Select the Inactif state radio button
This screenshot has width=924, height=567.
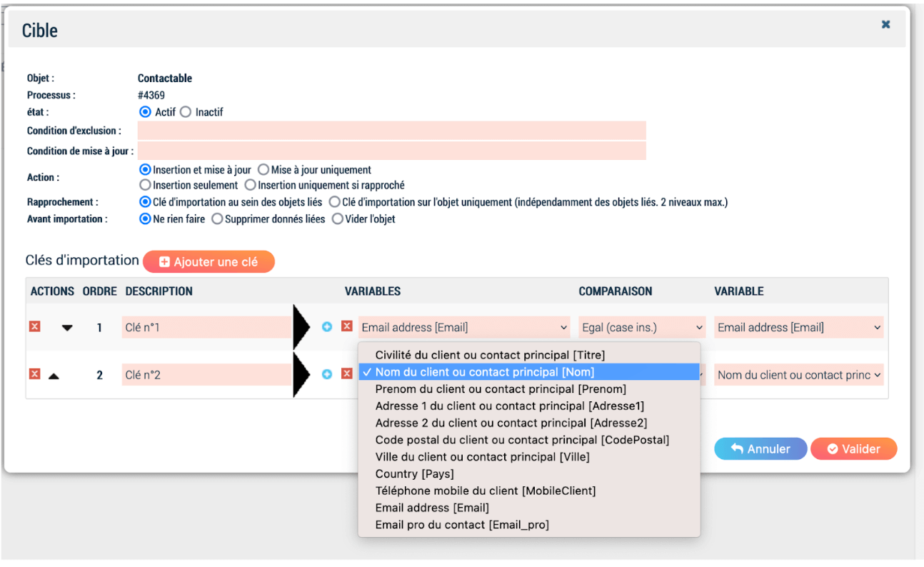click(186, 112)
